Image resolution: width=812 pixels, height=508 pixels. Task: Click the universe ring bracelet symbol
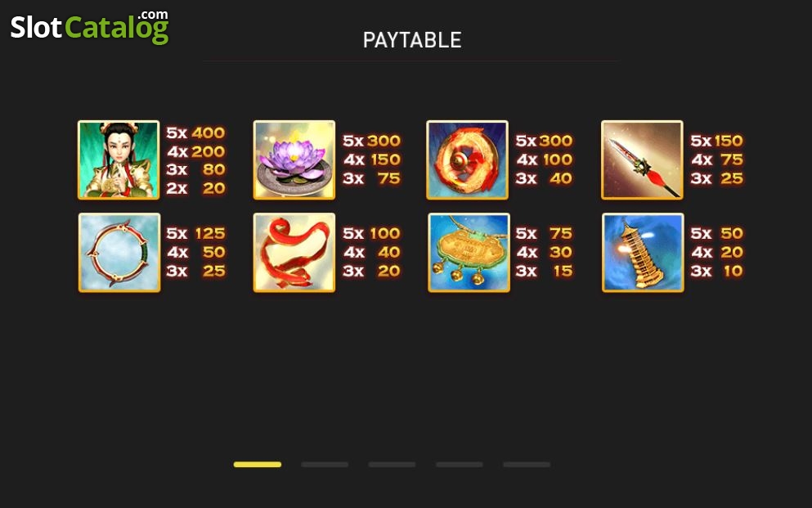(x=119, y=252)
